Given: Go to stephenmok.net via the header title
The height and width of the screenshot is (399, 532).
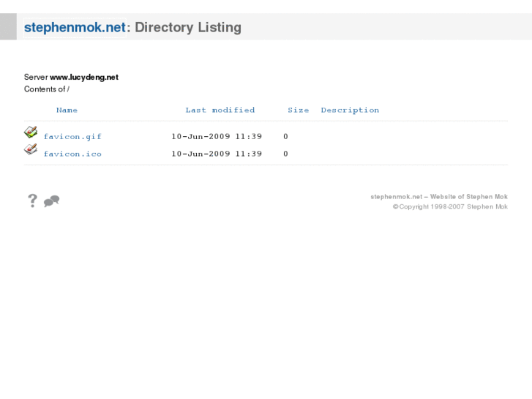Looking at the screenshot, I should [75, 28].
